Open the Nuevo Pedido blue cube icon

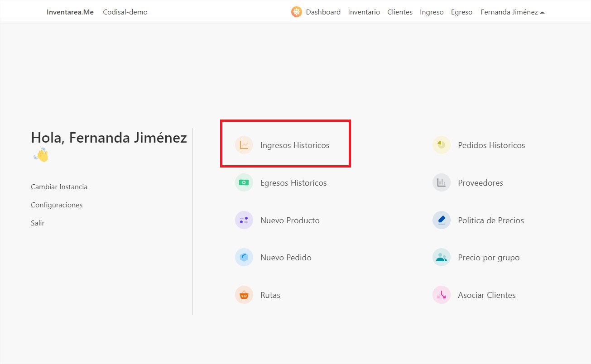pyautogui.click(x=244, y=257)
